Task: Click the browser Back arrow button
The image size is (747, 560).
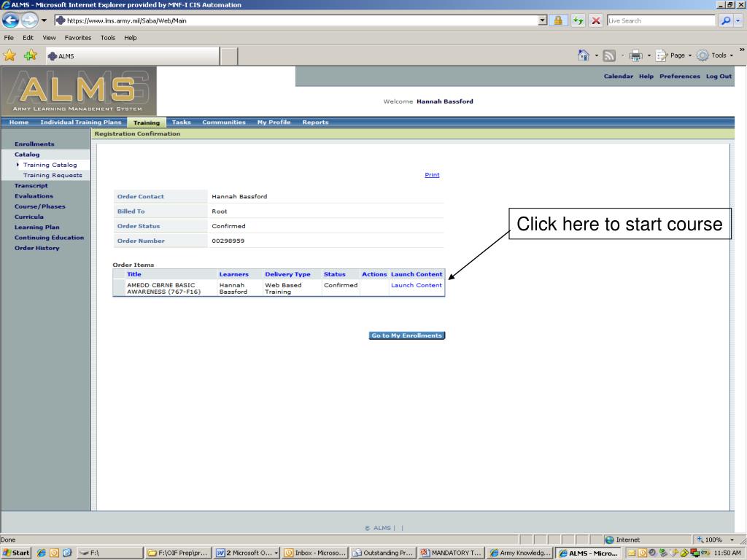Action: (10, 20)
